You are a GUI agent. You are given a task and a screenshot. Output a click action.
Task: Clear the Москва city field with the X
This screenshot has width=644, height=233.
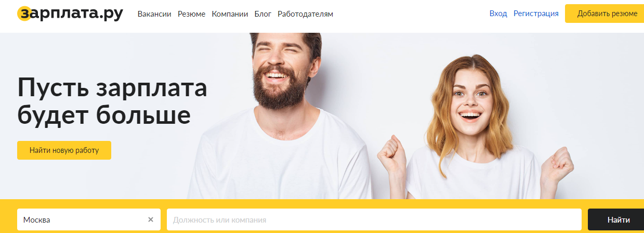coord(151,219)
